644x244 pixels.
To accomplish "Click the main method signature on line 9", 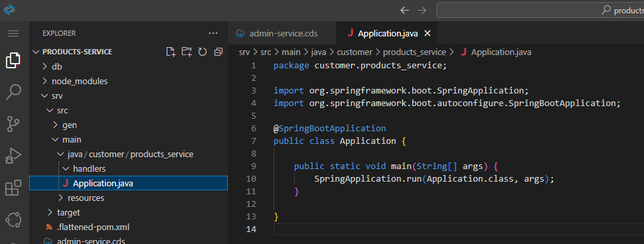I will click(396, 166).
